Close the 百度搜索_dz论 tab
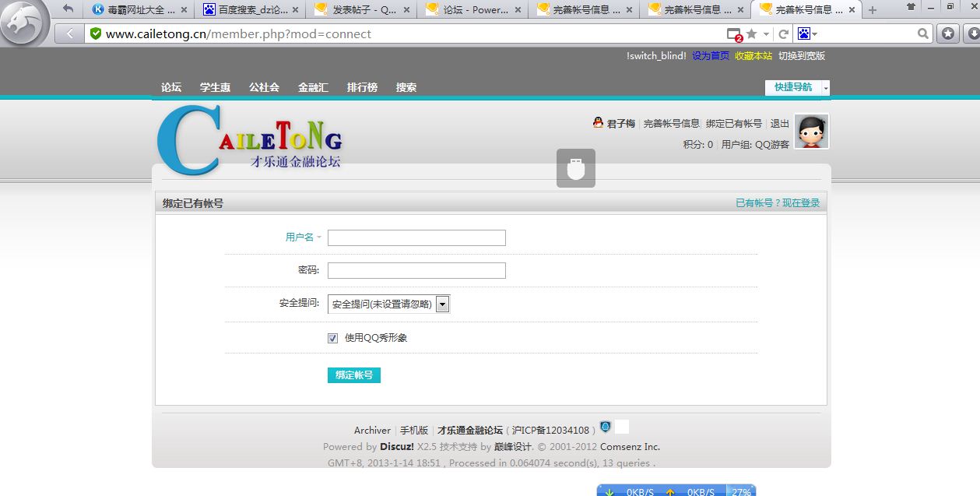980x496 pixels. point(295,10)
